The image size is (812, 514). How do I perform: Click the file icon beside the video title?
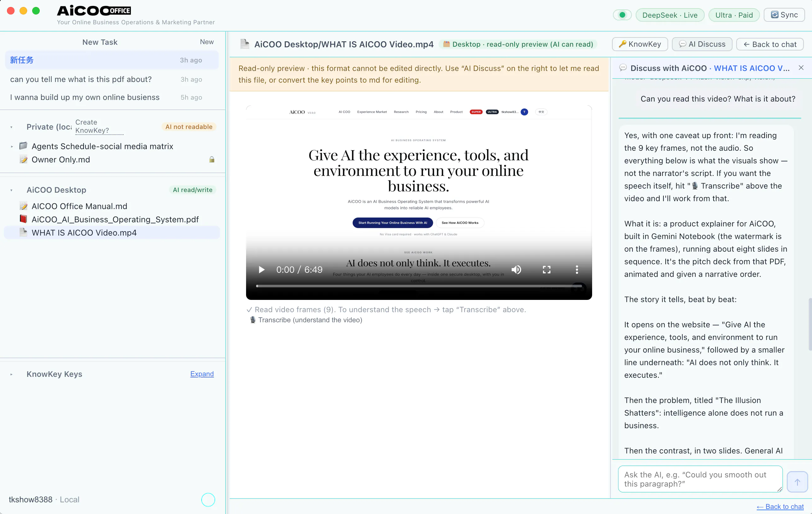point(245,44)
